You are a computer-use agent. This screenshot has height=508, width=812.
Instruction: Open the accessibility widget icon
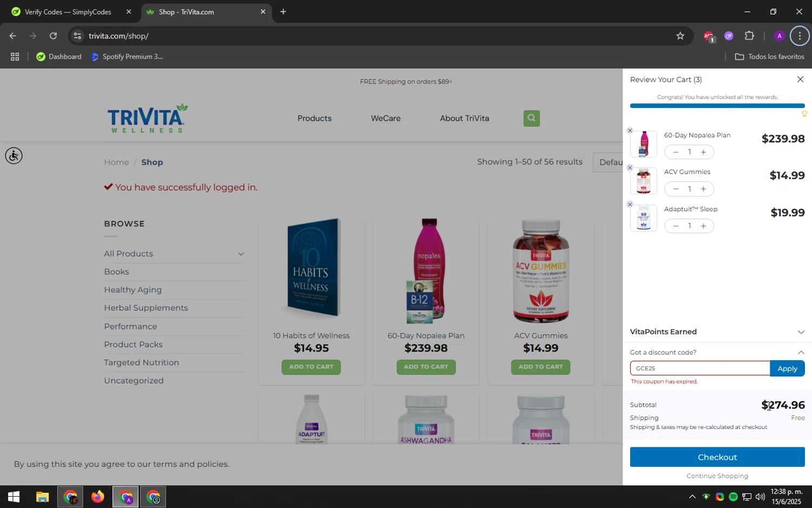pyautogui.click(x=14, y=156)
